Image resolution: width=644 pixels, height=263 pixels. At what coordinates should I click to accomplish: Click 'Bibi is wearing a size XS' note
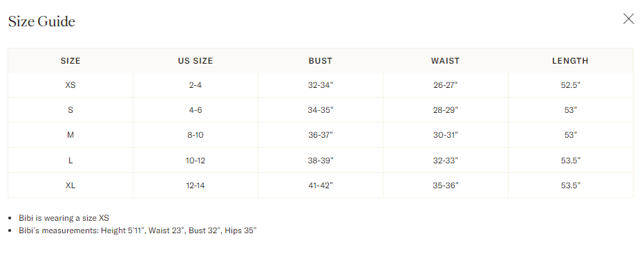tap(64, 218)
